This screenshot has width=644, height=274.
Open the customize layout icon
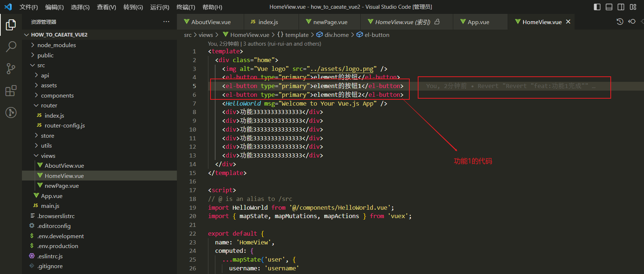pos(633,7)
